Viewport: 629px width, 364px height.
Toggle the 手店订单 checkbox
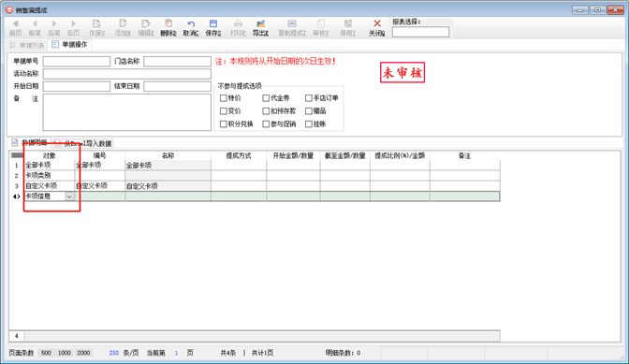(x=309, y=98)
